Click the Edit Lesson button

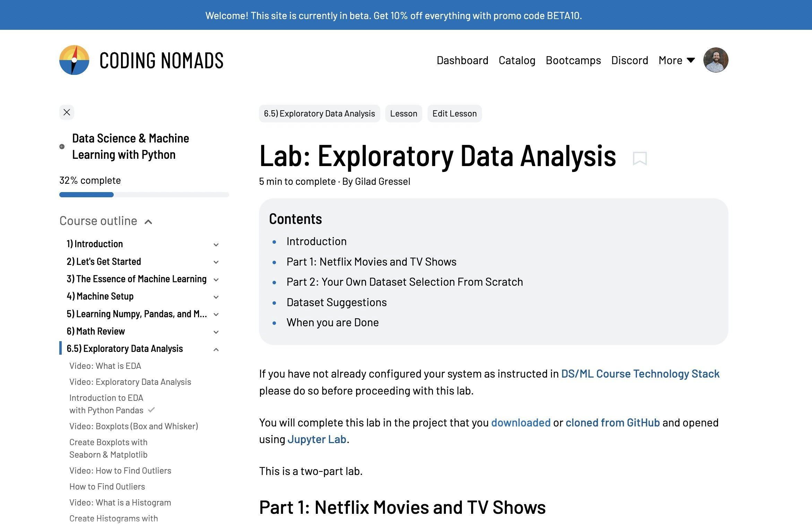(454, 114)
